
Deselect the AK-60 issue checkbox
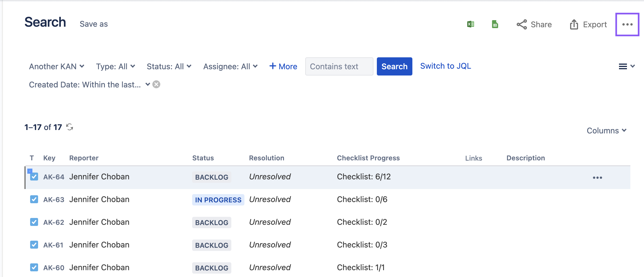[x=34, y=267]
